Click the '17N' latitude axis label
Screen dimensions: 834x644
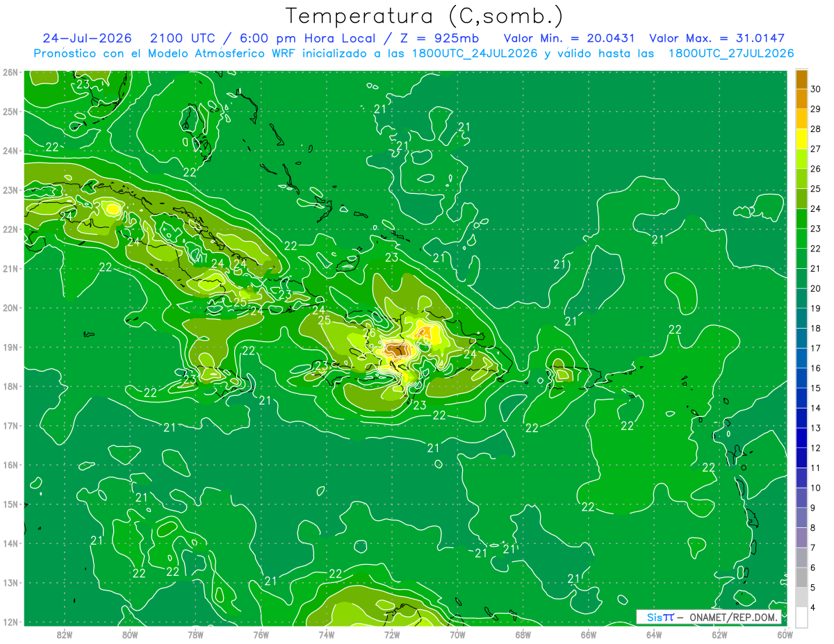coord(10,426)
